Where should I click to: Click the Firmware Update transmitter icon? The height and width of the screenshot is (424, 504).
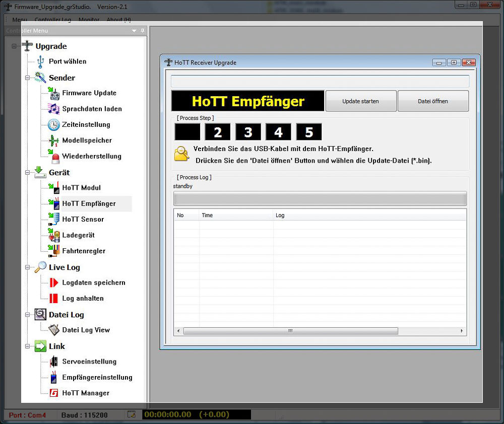[53, 93]
